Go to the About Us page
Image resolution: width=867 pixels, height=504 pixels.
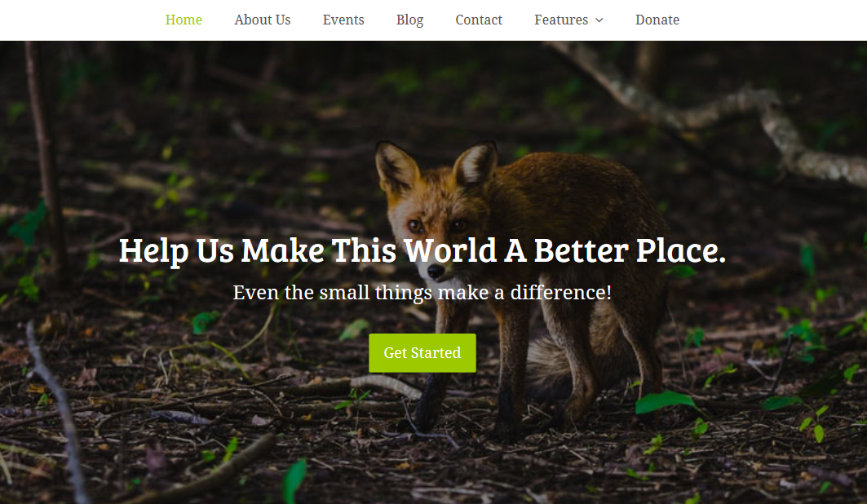[x=262, y=20]
